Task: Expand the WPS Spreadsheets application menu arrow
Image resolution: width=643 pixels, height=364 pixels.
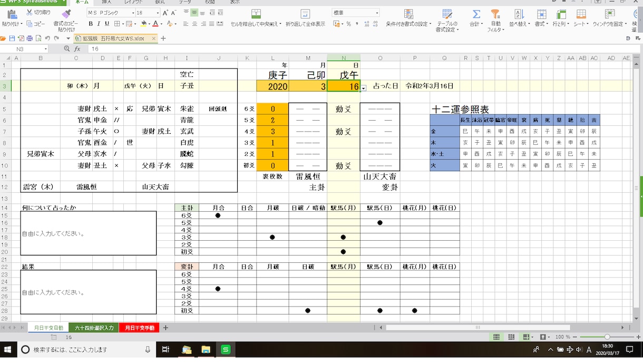Action: click(x=63, y=2)
